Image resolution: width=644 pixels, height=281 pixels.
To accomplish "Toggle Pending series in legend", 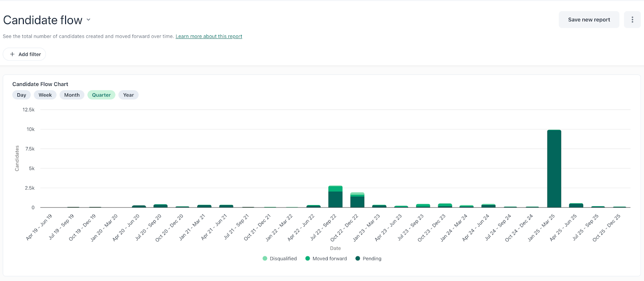I will (x=372, y=258).
